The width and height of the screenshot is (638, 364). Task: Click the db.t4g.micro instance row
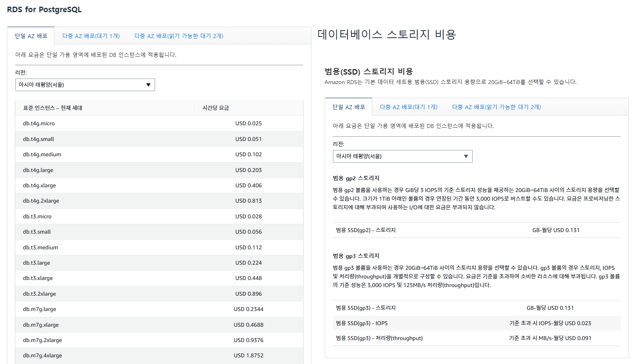tap(159, 123)
